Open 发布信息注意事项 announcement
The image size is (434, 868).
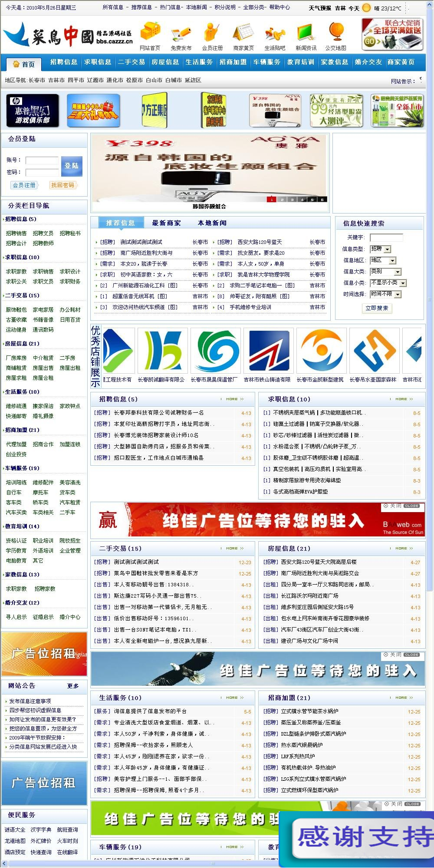coord(30,701)
